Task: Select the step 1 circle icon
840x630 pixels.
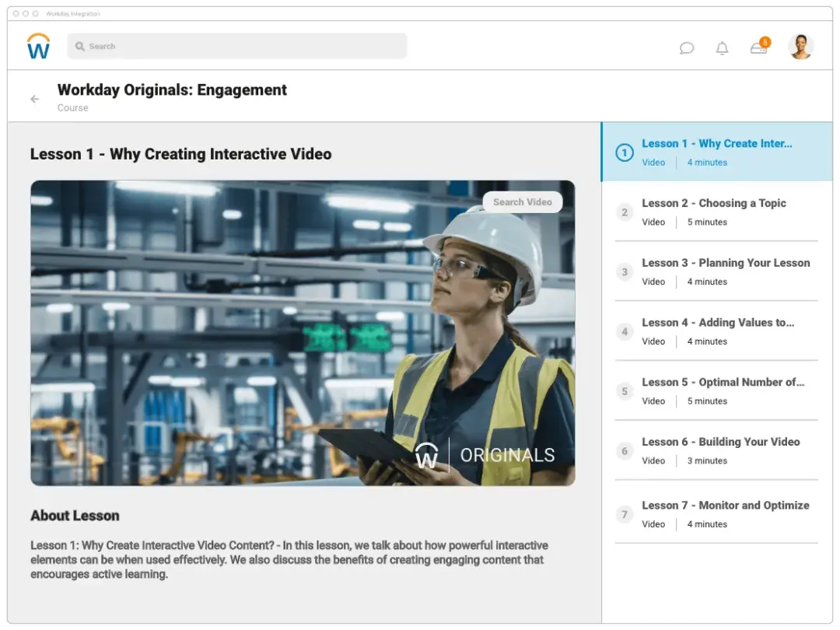Action: coord(624,152)
